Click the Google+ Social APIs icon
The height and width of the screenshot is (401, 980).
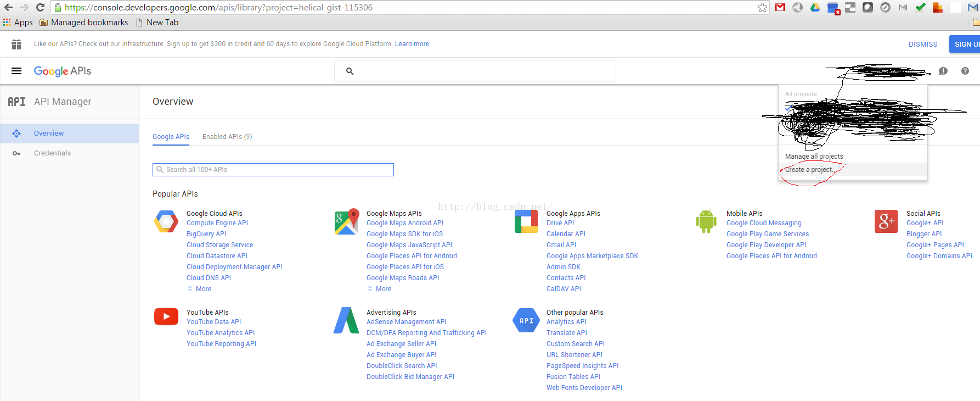click(886, 221)
